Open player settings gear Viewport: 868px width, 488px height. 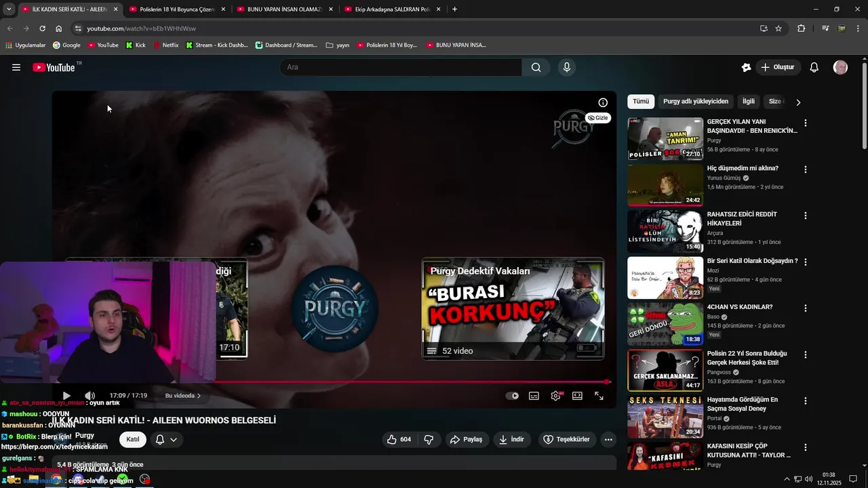point(555,396)
